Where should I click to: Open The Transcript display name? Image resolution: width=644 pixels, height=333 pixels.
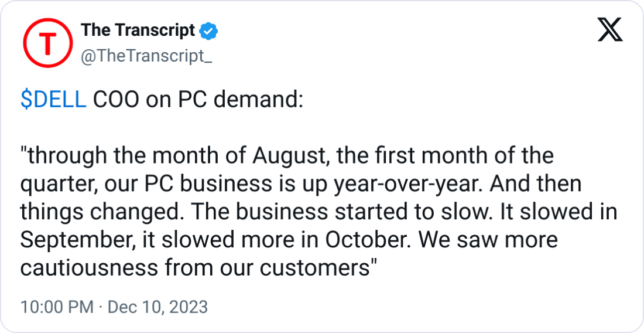tap(138, 30)
